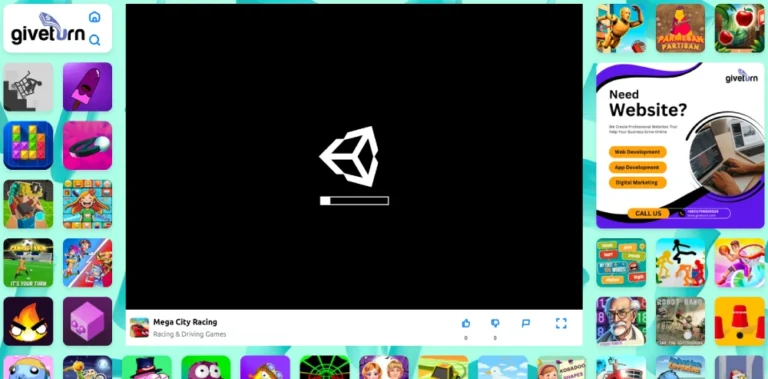Open the purple monster eyes game
The height and width of the screenshot is (379, 768).
click(206, 367)
